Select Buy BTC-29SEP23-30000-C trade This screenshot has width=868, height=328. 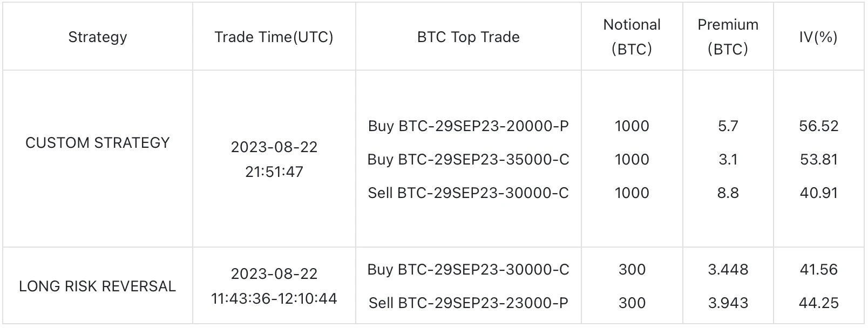click(x=469, y=269)
